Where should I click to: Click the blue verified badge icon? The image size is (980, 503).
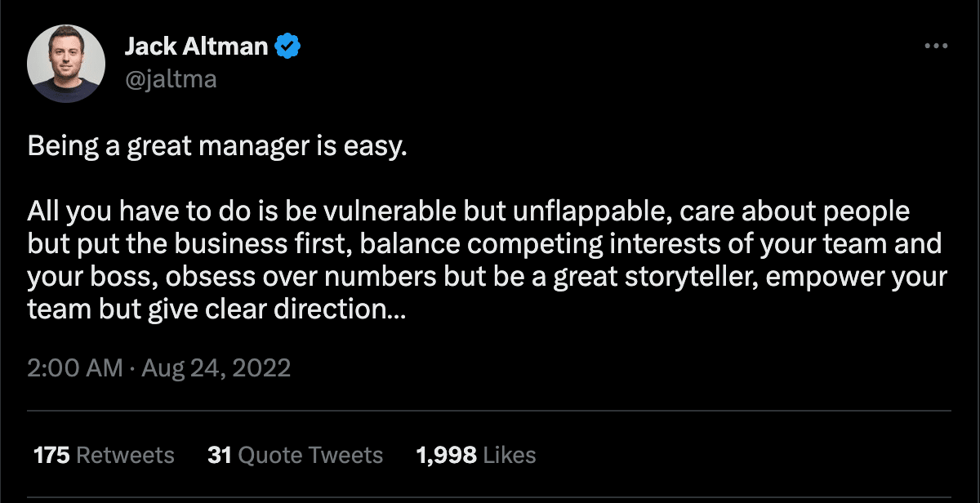[287, 47]
